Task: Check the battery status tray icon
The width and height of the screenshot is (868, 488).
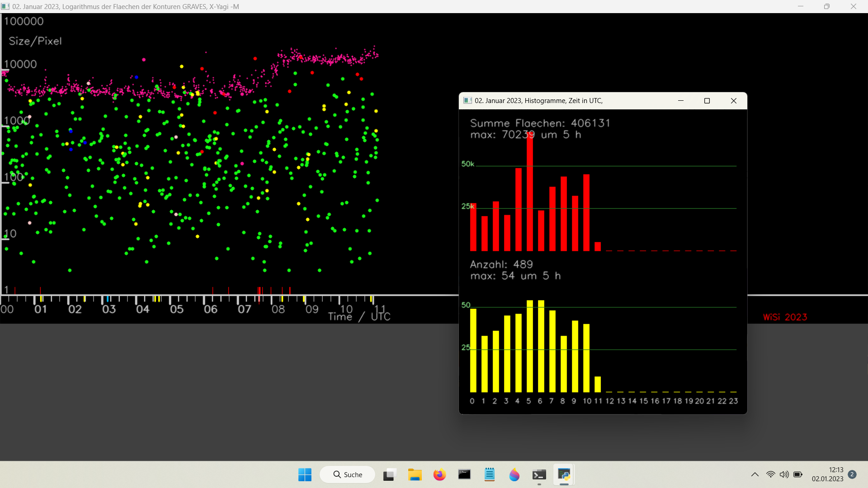Action: 798,474
